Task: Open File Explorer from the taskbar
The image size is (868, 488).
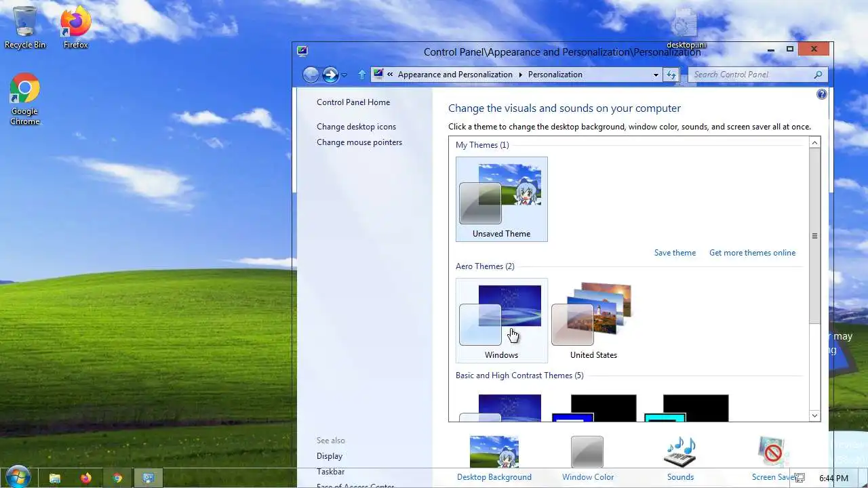Action: pyautogui.click(x=55, y=478)
